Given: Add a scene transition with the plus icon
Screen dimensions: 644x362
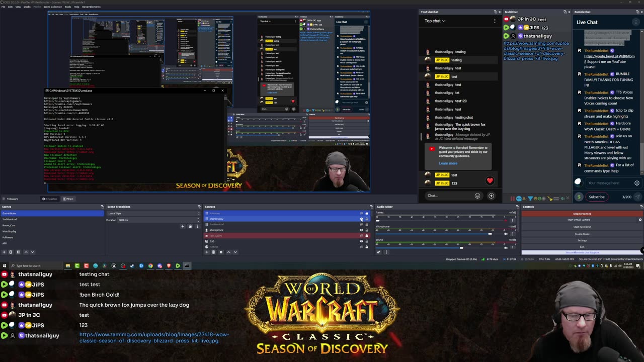Looking at the screenshot, I should [x=183, y=226].
